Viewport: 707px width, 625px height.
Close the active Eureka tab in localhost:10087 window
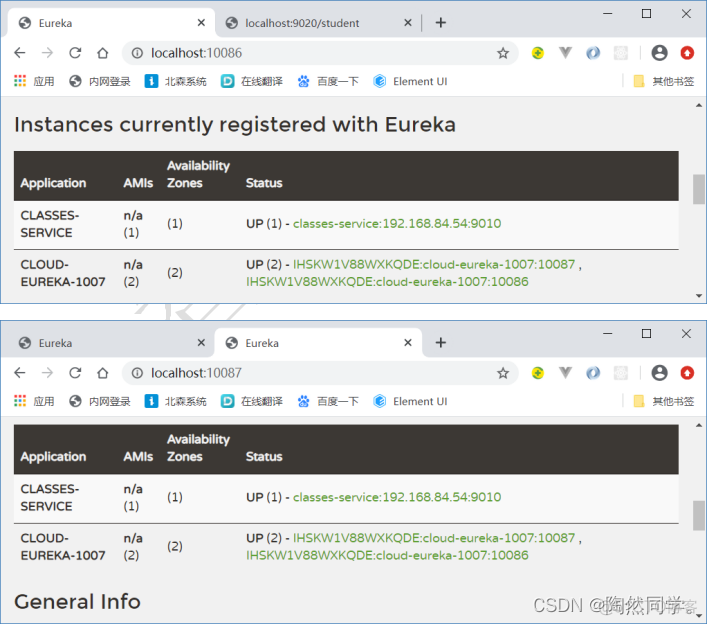pos(408,343)
